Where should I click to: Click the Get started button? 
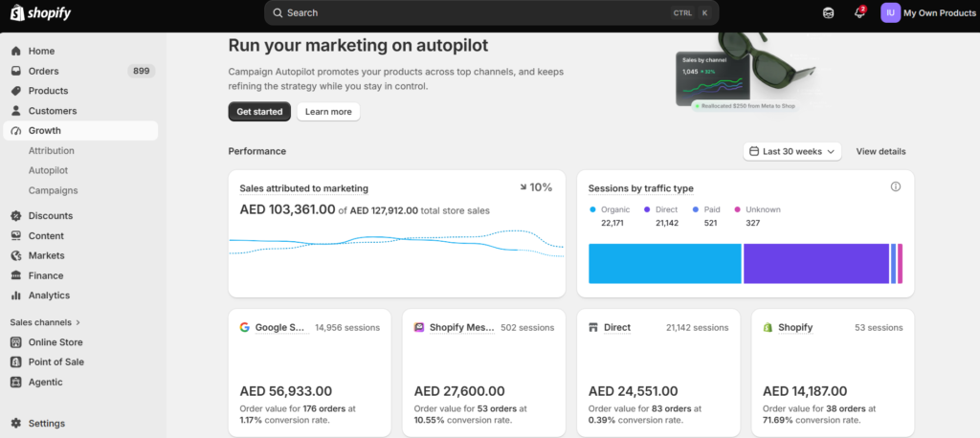pos(259,112)
